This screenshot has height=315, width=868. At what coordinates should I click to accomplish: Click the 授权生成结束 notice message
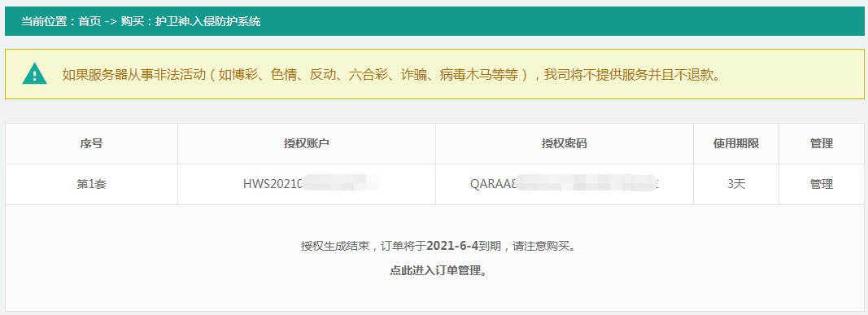click(438, 246)
